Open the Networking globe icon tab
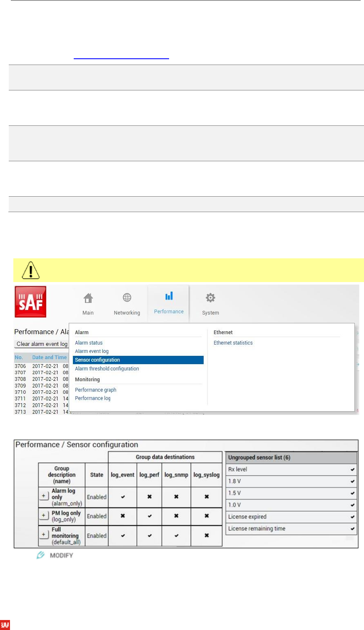The width and height of the screenshot is (364, 630). point(127,304)
